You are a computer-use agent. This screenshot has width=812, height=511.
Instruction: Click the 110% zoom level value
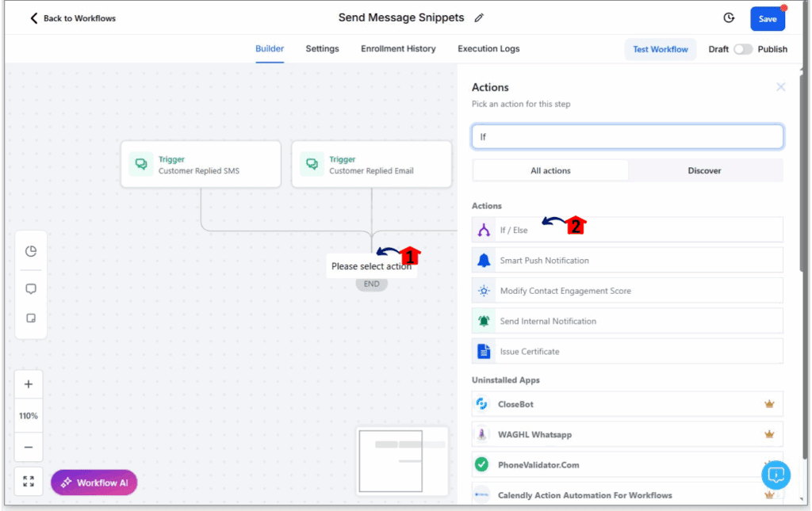[29, 416]
